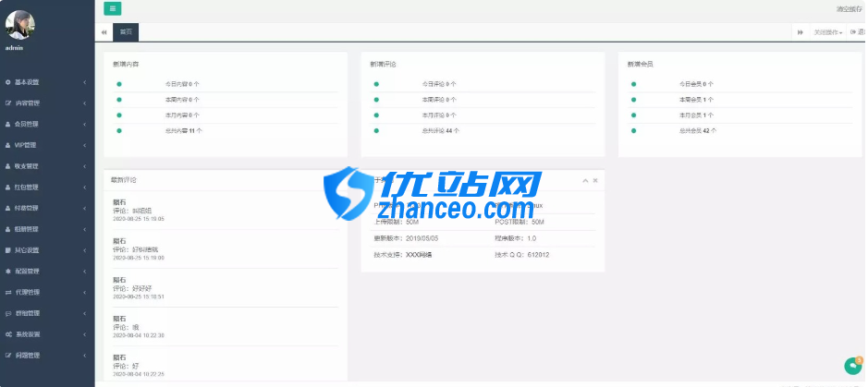Open the 红包管理 sidebar menu label
This screenshot has width=868, height=387.
[x=27, y=187]
